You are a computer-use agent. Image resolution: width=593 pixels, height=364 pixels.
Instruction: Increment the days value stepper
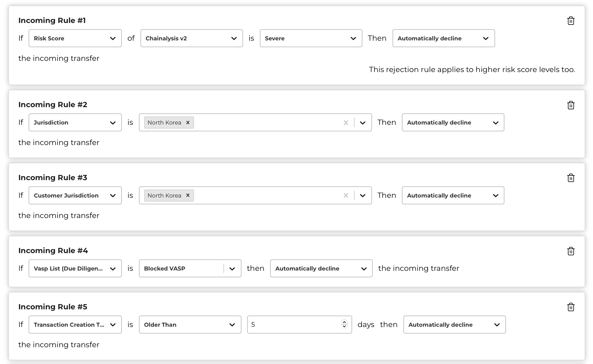(344, 322)
